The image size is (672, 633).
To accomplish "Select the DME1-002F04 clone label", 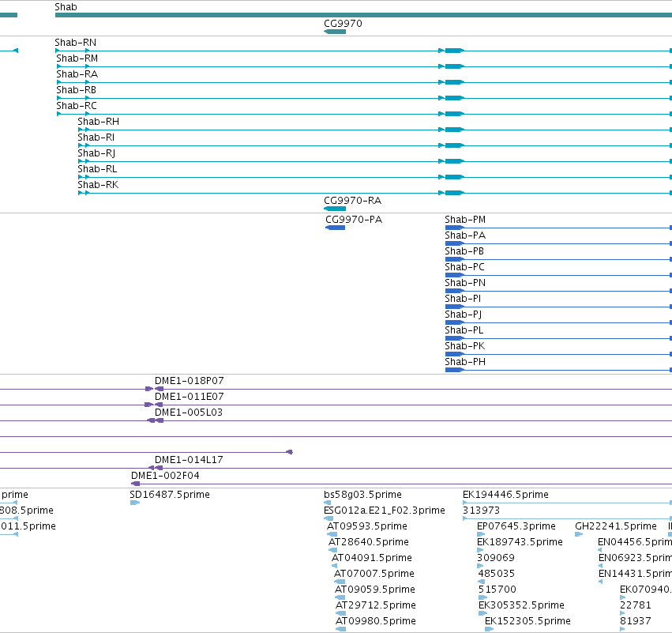I will point(165,476).
